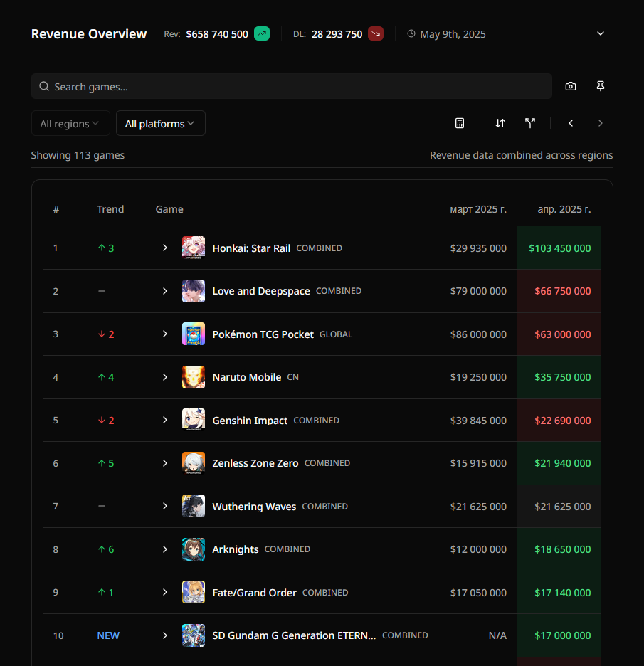Click the Fate/Grand Order game icon
The width and height of the screenshot is (644, 666).
[194, 592]
